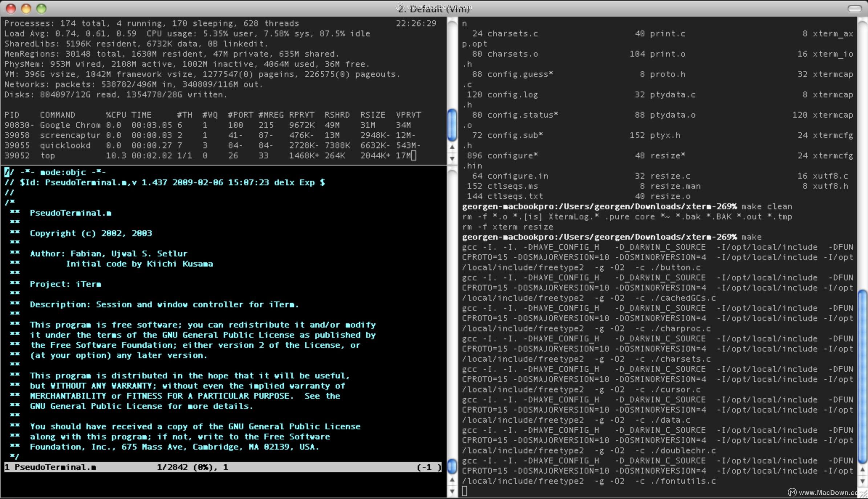The height and width of the screenshot is (499, 868).
Task: Click the clock time '22:26:29' in top
Action: pos(416,23)
